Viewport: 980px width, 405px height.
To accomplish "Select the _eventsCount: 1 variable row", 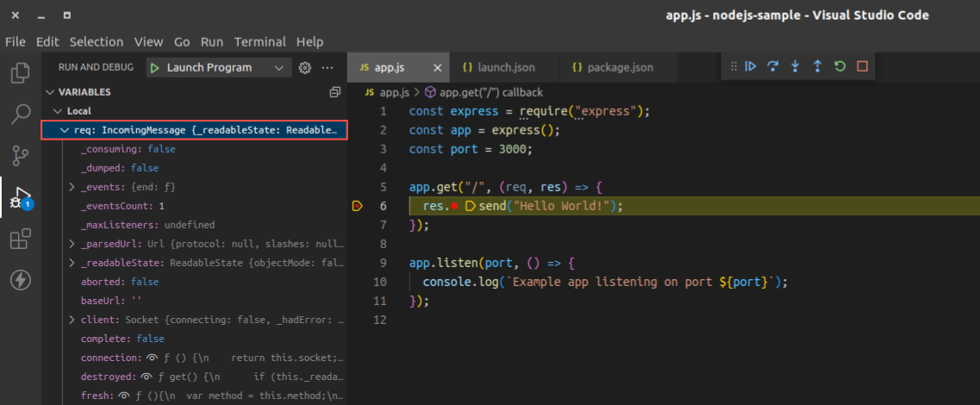I will (x=195, y=206).
